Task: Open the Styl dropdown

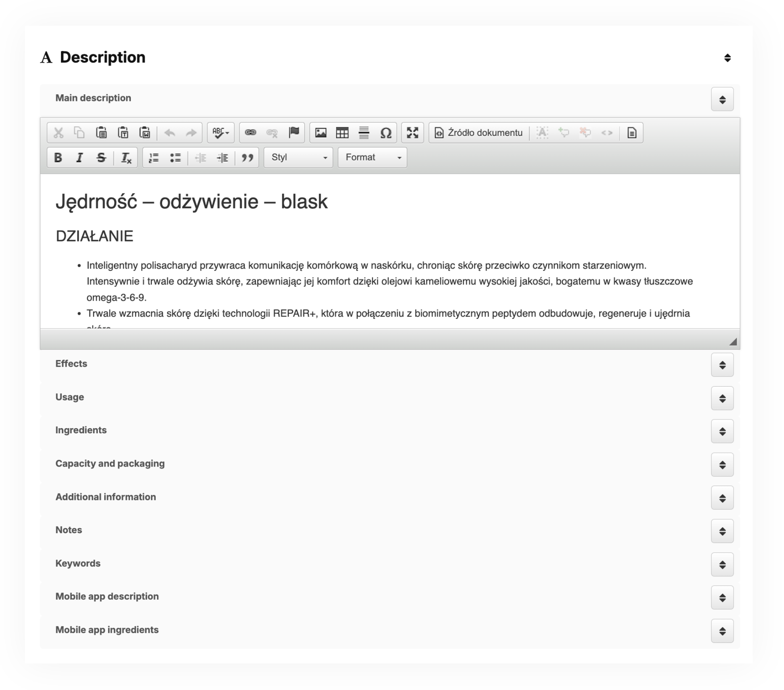Action: tap(298, 157)
